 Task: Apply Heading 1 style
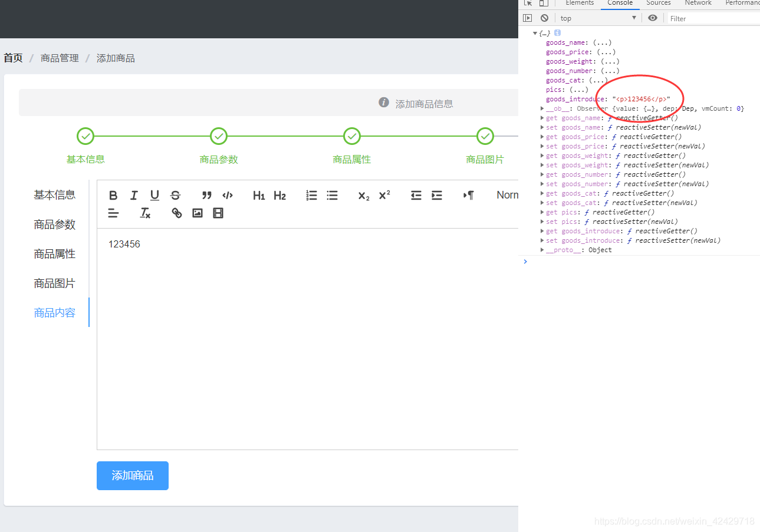[x=259, y=196]
